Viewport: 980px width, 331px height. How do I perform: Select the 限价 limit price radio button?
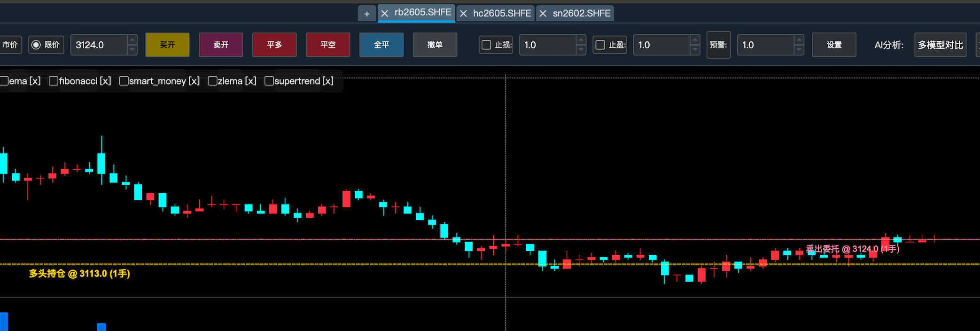[36, 45]
